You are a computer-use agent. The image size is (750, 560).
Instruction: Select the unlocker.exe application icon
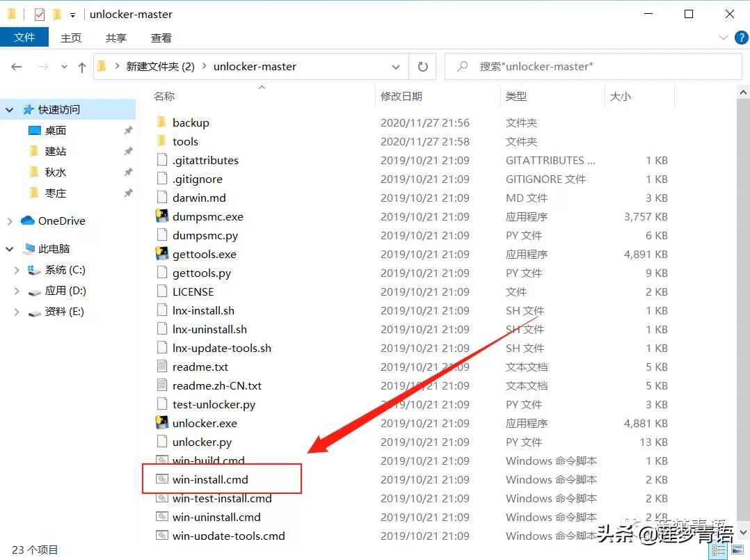(161, 423)
